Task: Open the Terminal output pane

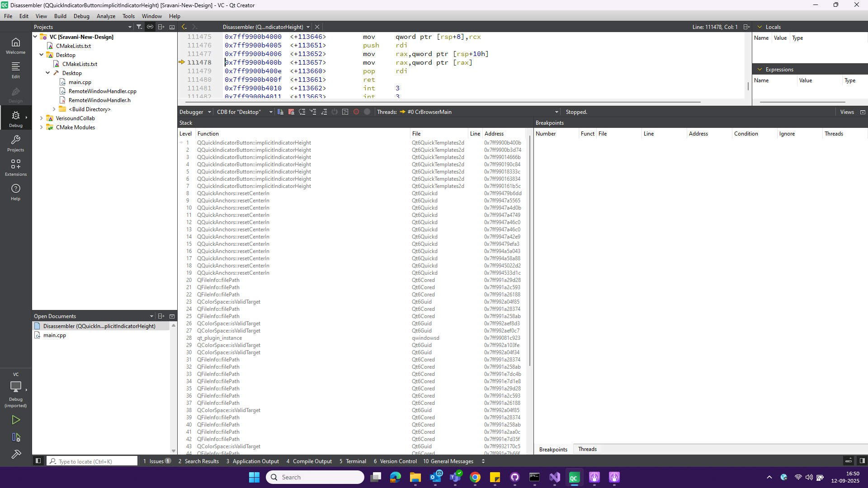Action: click(x=353, y=461)
